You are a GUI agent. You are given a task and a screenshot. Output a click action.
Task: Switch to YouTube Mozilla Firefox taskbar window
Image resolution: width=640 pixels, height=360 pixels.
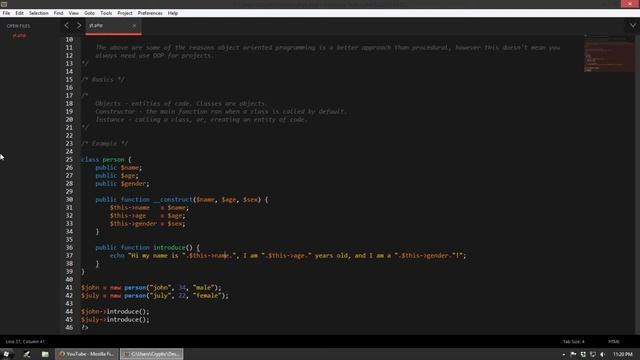coord(87,354)
